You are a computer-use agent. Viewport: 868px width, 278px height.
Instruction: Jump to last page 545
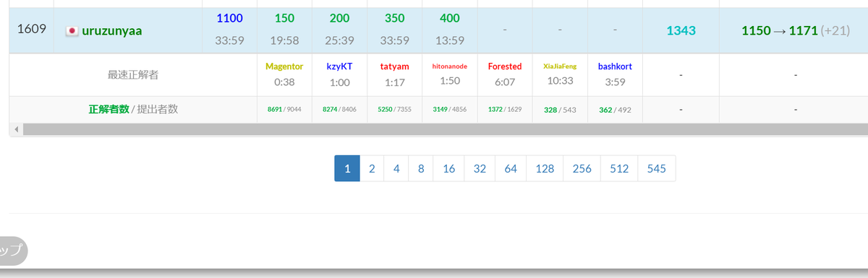point(657,168)
